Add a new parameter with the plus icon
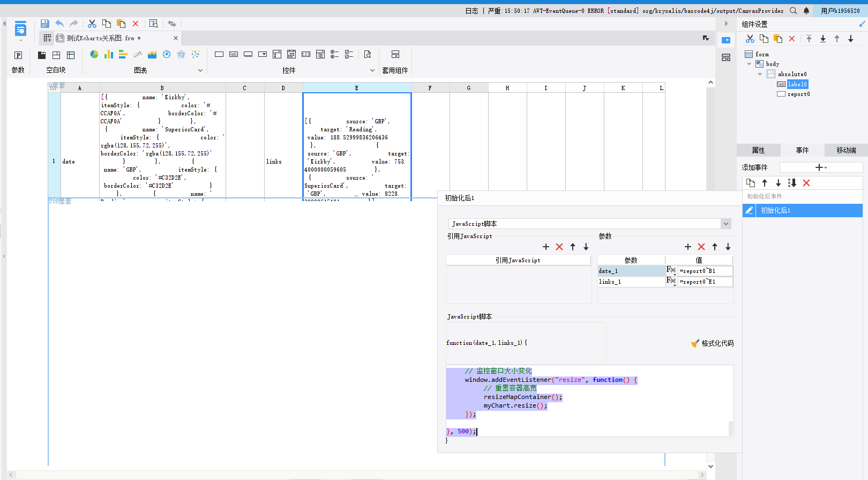 coord(688,247)
